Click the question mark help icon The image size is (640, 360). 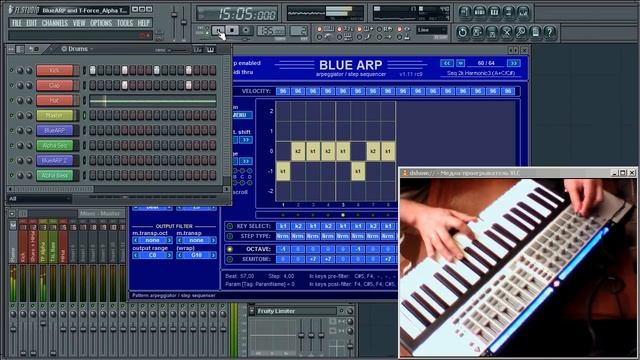click(550, 32)
